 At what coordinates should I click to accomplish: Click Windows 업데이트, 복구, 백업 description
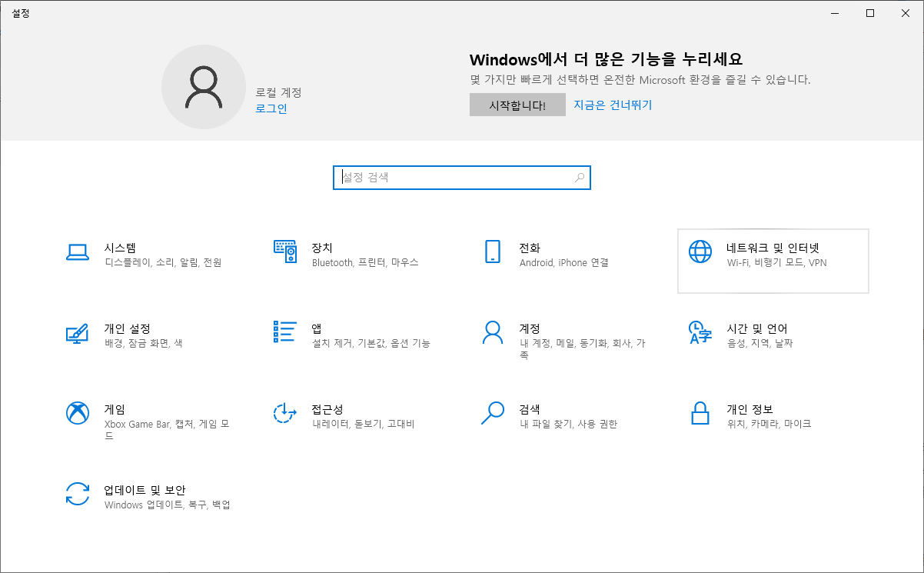[x=168, y=505]
